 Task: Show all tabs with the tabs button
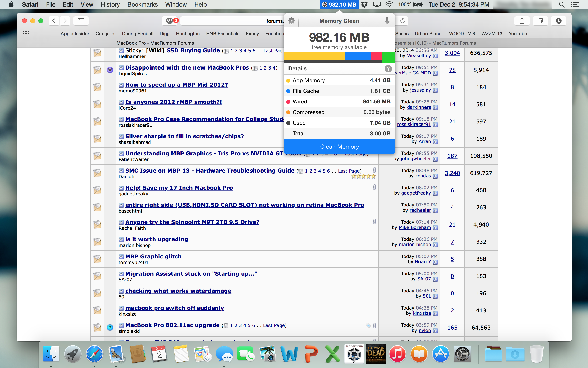click(x=540, y=21)
